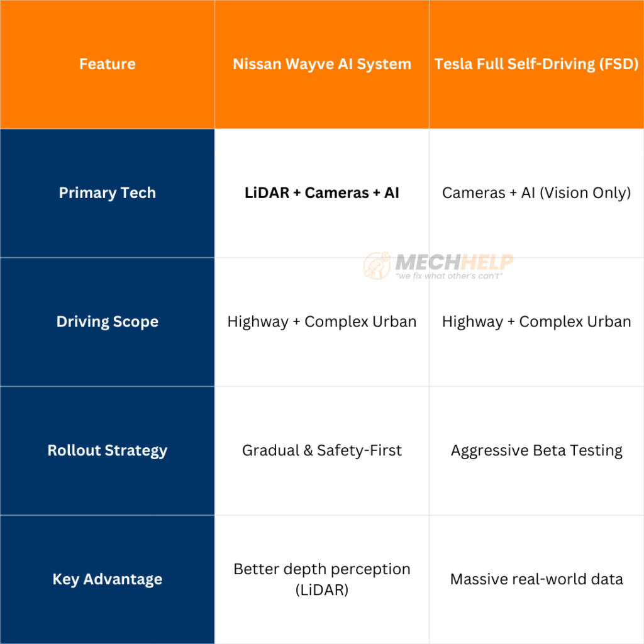
Task: Click '(LiDAR)' in the Key Advantage row
Action: pos(322,590)
